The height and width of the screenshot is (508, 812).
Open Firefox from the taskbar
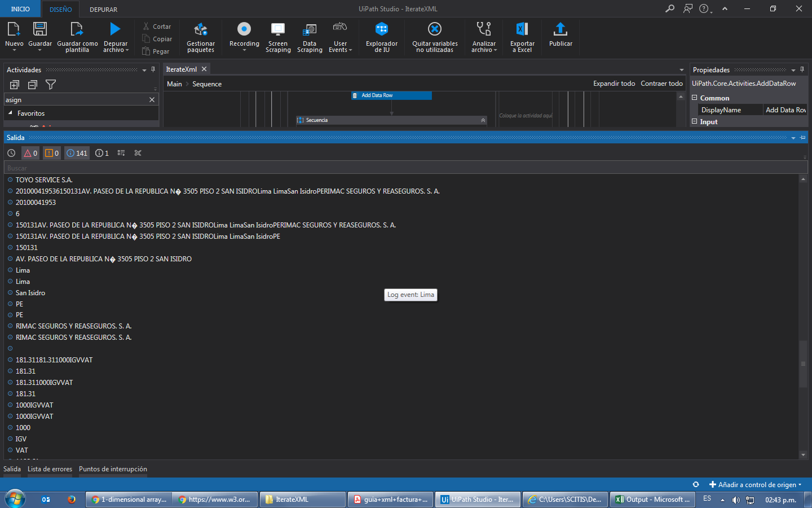click(x=71, y=500)
